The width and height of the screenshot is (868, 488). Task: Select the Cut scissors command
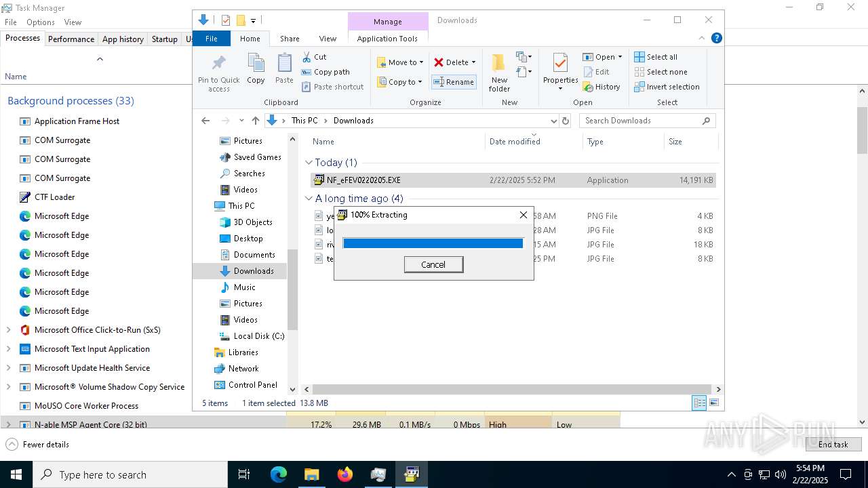315,57
